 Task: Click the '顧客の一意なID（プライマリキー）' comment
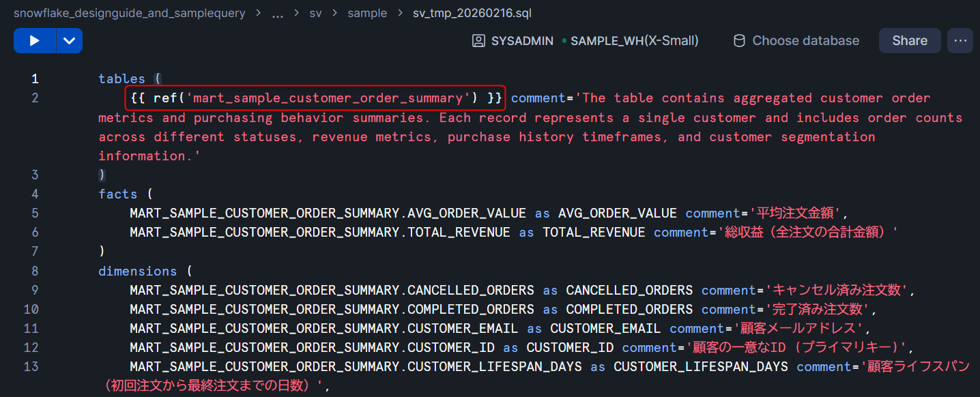click(x=796, y=348)
